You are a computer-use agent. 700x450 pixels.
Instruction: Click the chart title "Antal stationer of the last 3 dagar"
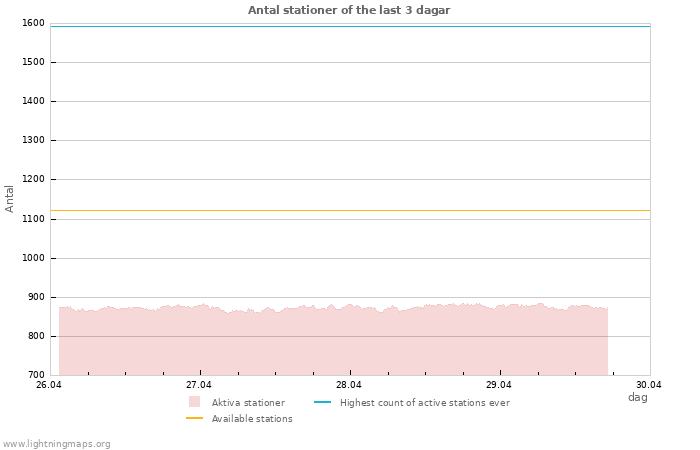(349, 10)
